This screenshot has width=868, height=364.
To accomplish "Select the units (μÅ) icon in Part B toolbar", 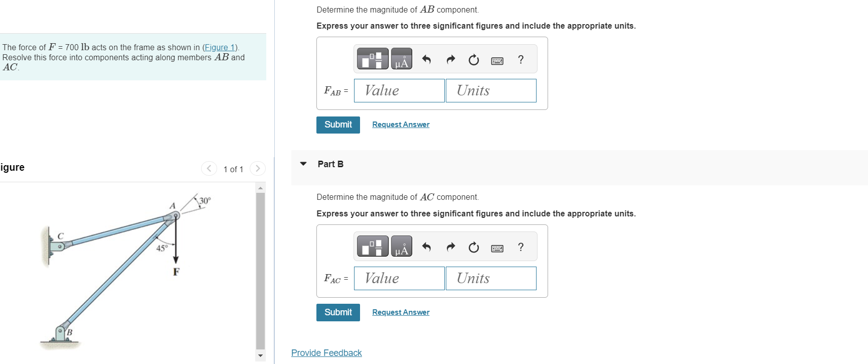I will 401,247.
